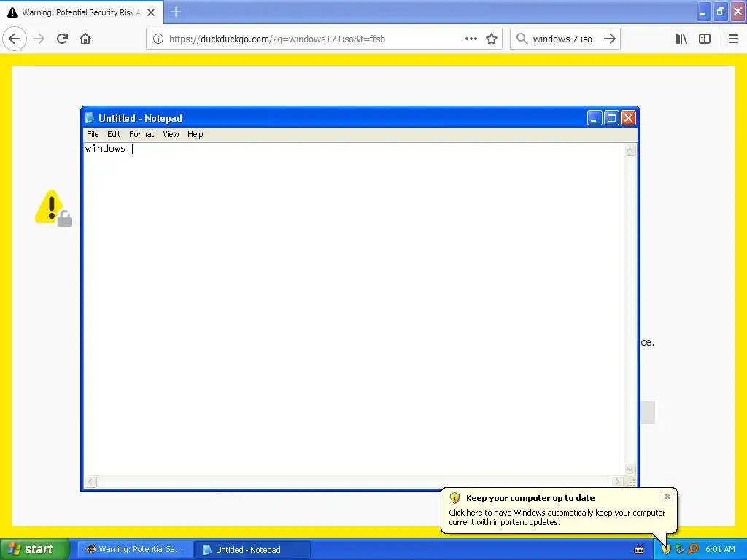Switch to Firefox taskbar button
Image resolution: width=747 pixels, height=560 pixels.
tap(135, 550)
